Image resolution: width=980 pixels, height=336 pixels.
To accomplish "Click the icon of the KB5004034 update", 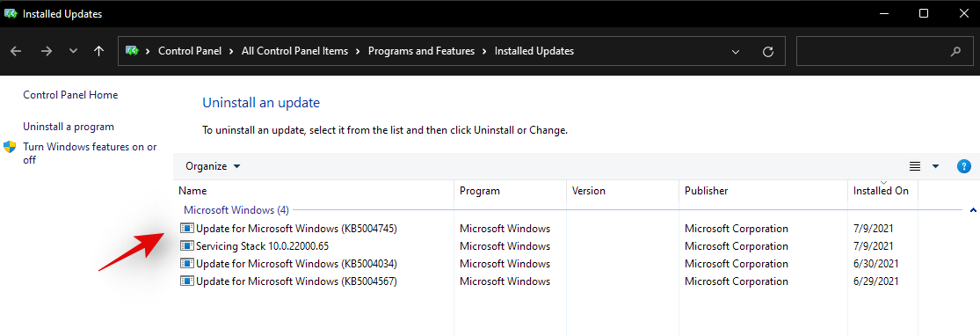I will 187,263.
